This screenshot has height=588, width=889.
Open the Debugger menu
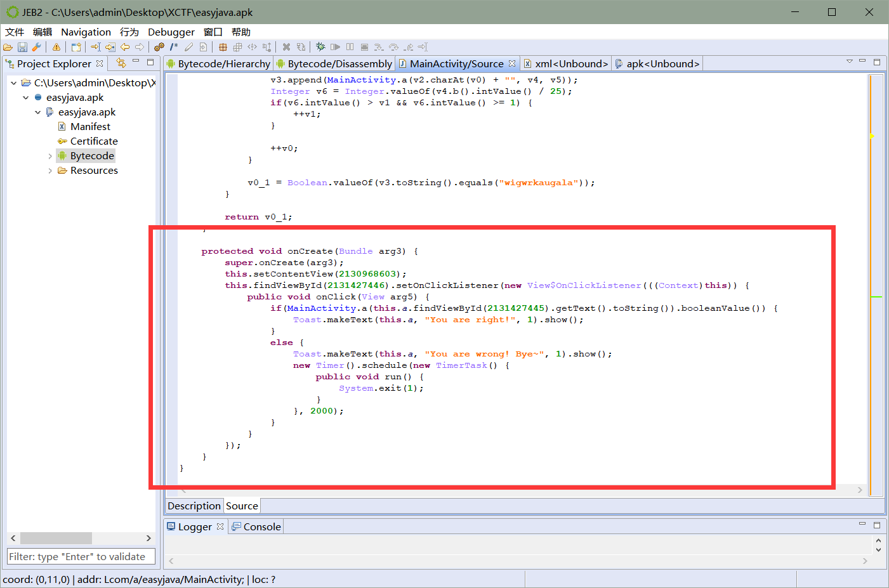pos(171,32)
